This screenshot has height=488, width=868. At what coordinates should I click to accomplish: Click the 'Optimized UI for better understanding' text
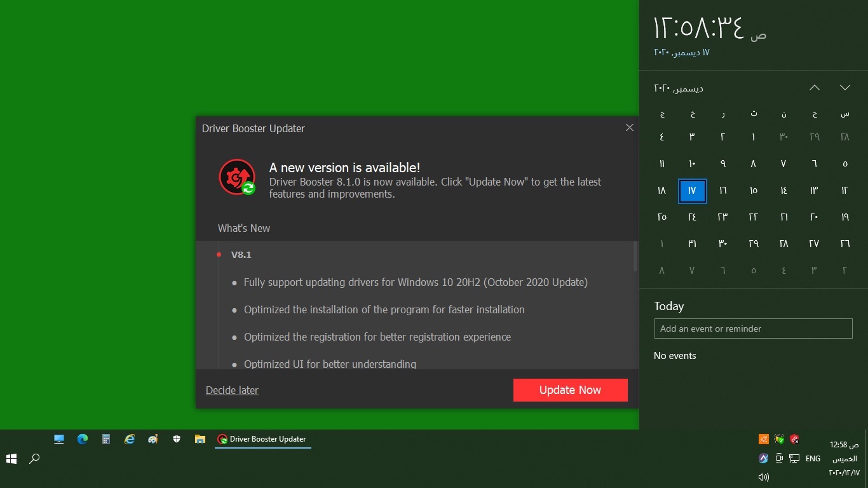(x=330, y=364)
